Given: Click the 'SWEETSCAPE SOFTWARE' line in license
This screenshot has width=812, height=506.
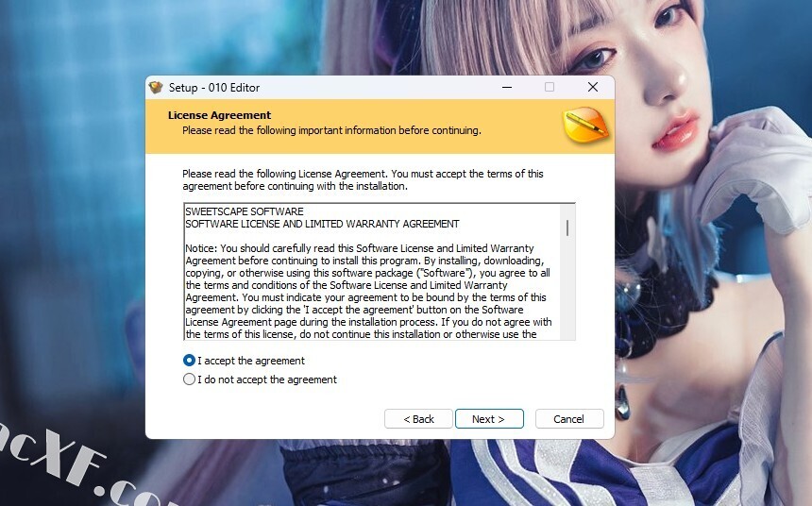Looking at the screenshot, I should click(245, 211).
